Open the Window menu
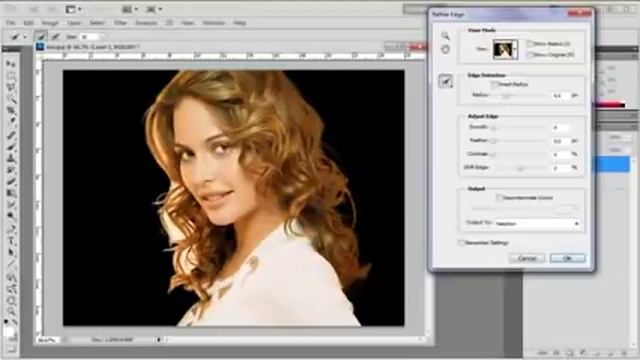This screenshot has width=640, height=360. click(x=213, y=23)
